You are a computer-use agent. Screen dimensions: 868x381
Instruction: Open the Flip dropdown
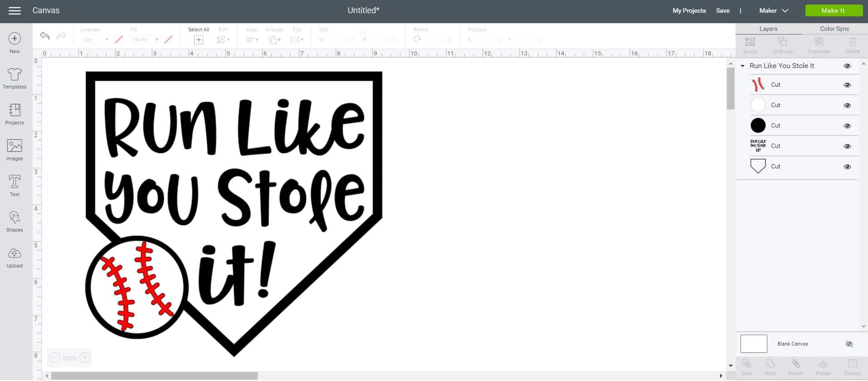coord(297,40)
